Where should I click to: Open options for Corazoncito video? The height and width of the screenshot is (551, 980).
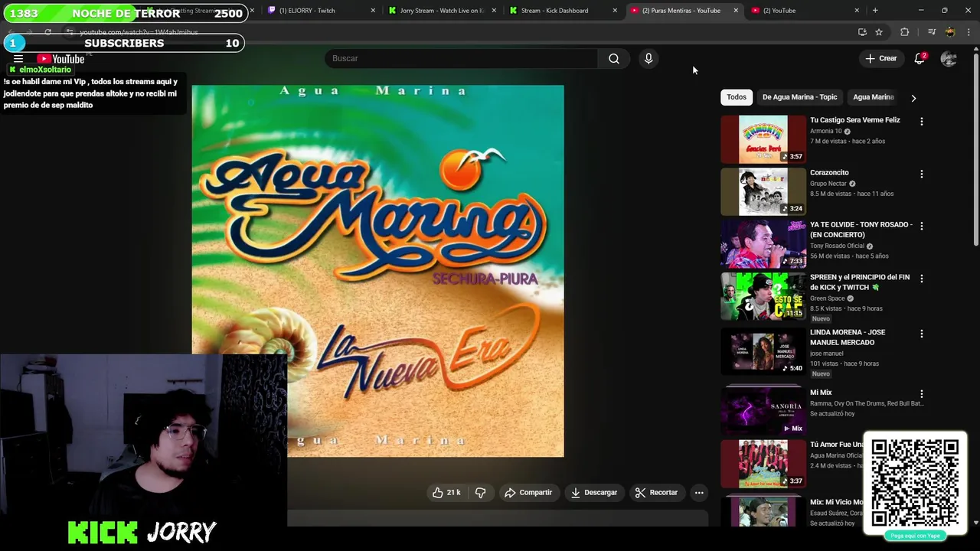[922, 174]
